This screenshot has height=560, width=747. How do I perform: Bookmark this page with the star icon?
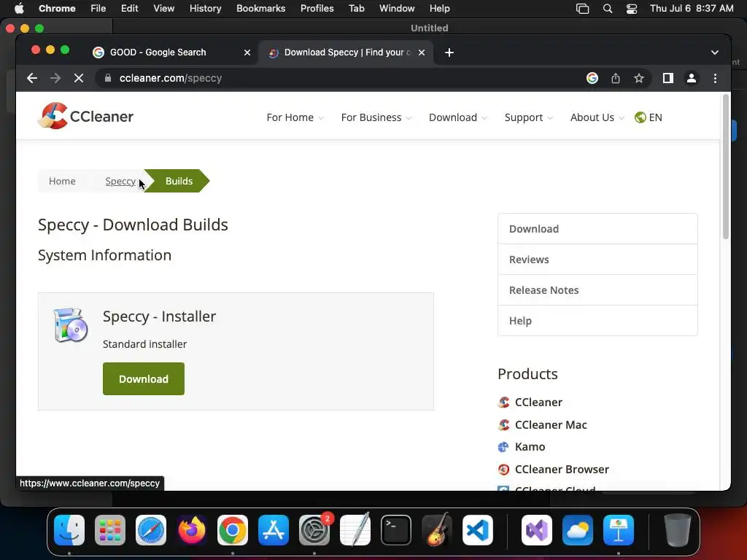click(x=639, y=78)
